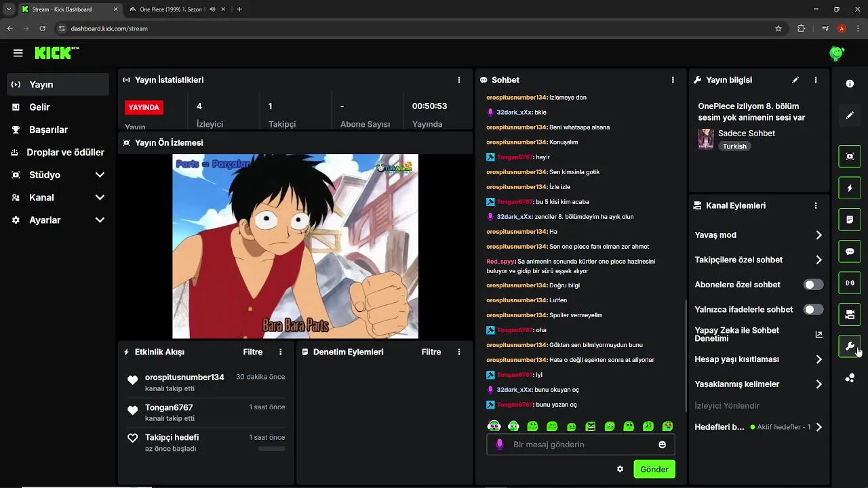Open the tab search dropdown beside the browser tabs

pos(9,9)
